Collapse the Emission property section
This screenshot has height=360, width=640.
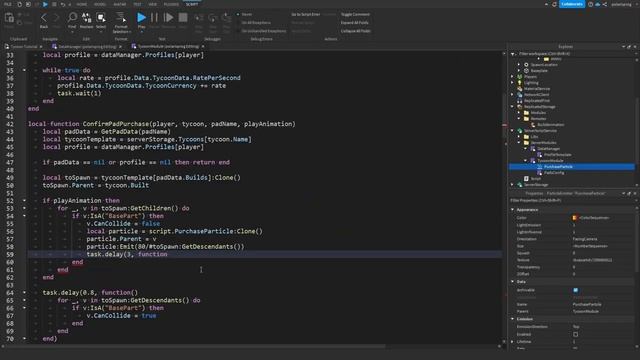click(513, 319)
